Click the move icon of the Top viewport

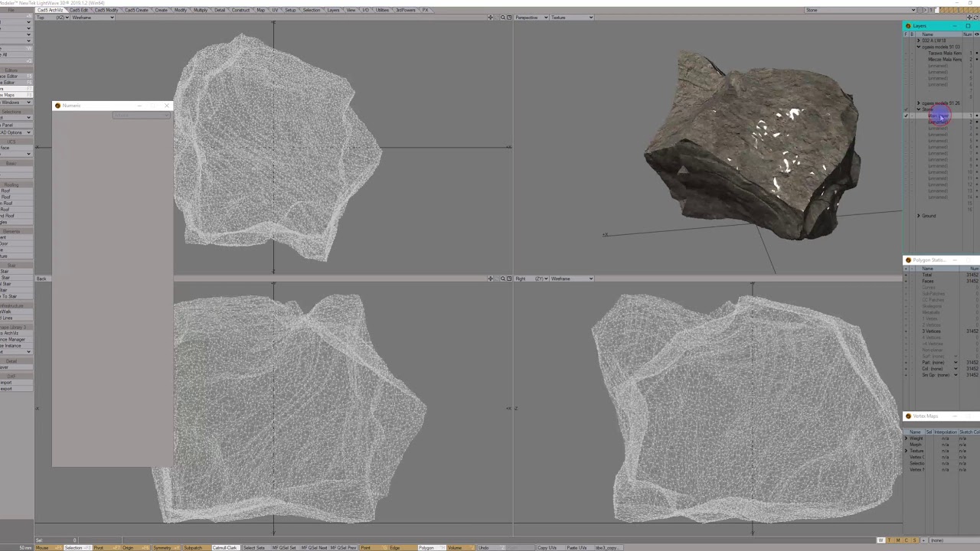coord(490,17)
